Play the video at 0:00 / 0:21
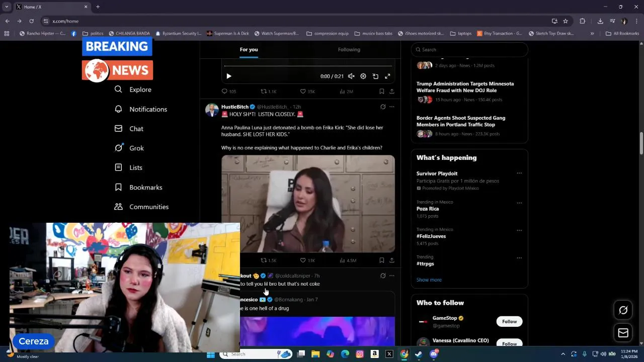This screenshot has height=362, width=644. pos(228,76)
